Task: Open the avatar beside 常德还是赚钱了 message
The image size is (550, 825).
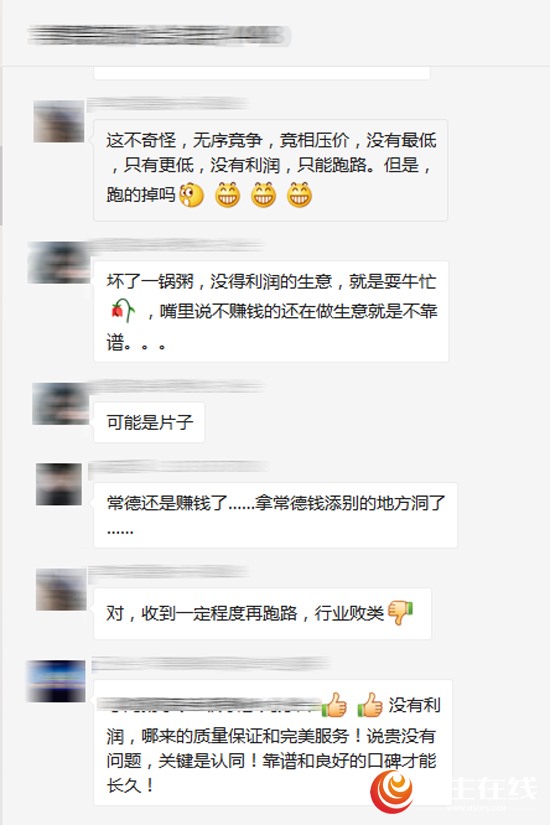Action: coord(58,484)
